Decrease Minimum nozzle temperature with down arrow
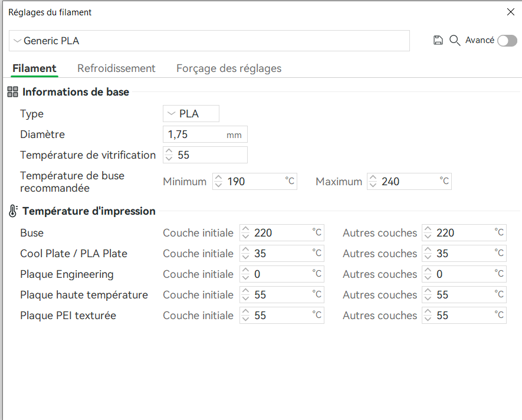 click(x=218, y=185)
